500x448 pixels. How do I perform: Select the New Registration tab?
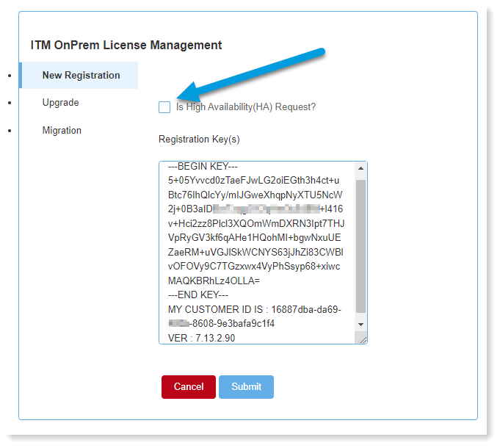pyautogui.click(x=80, y=76)
